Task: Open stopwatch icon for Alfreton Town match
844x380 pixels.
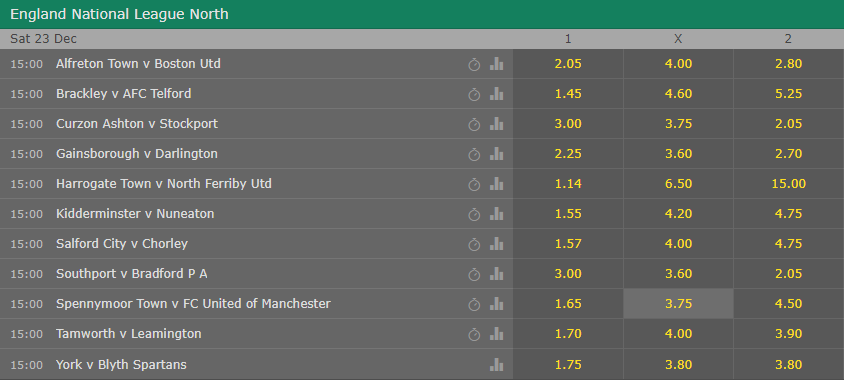Action: tap(474, 65)
